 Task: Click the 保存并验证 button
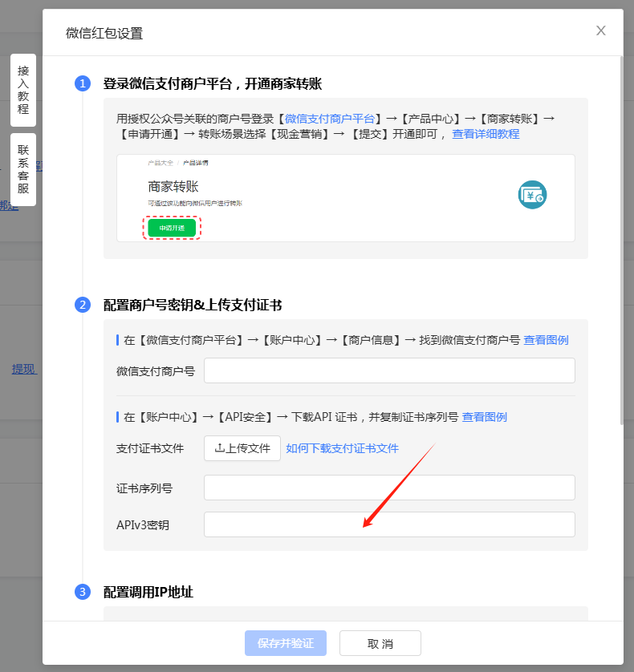(286, 643)
